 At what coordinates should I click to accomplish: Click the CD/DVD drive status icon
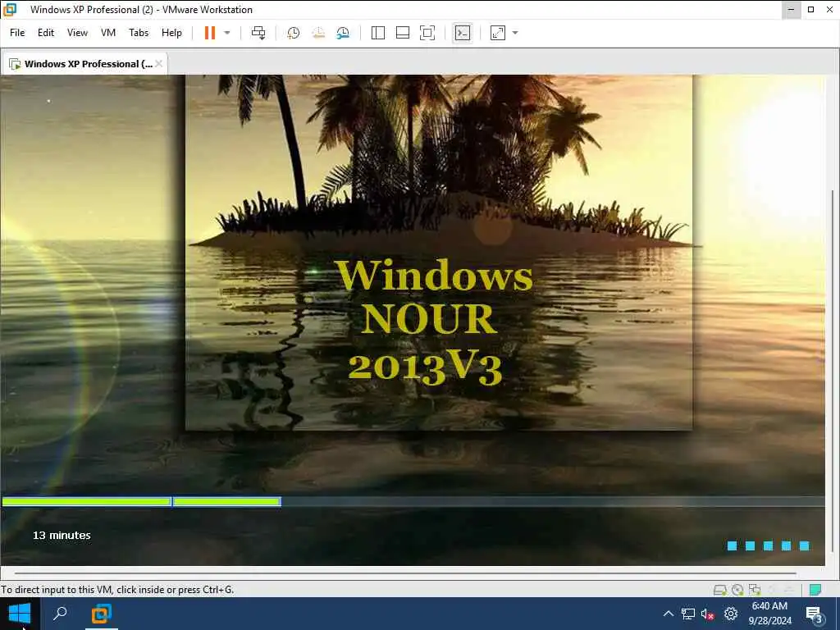[x=737, y=590]
